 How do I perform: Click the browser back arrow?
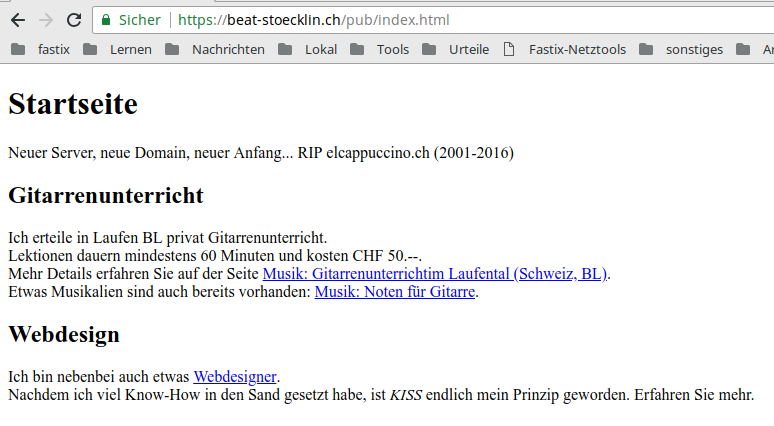coord(18,20)
